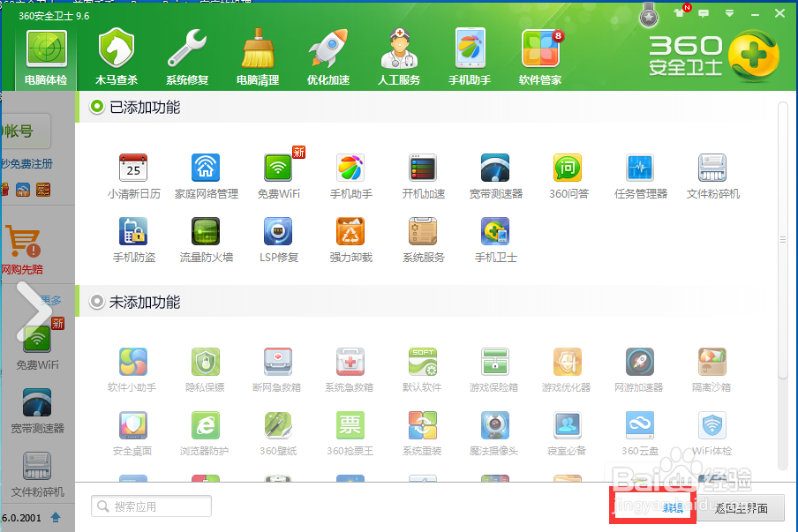Launch 流量防火墙
This screenshot has width=798, height=532.
206,240
